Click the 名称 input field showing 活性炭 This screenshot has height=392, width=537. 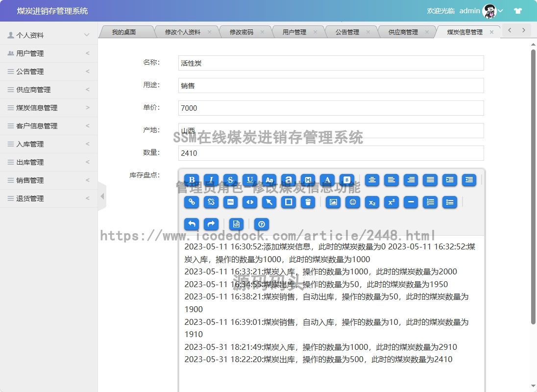(331, 63)
